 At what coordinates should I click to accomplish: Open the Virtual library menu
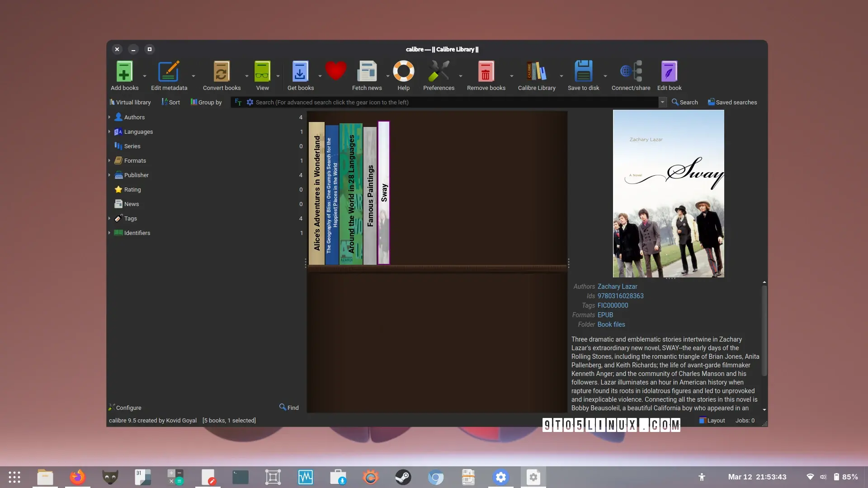click(x=130, y=102)
